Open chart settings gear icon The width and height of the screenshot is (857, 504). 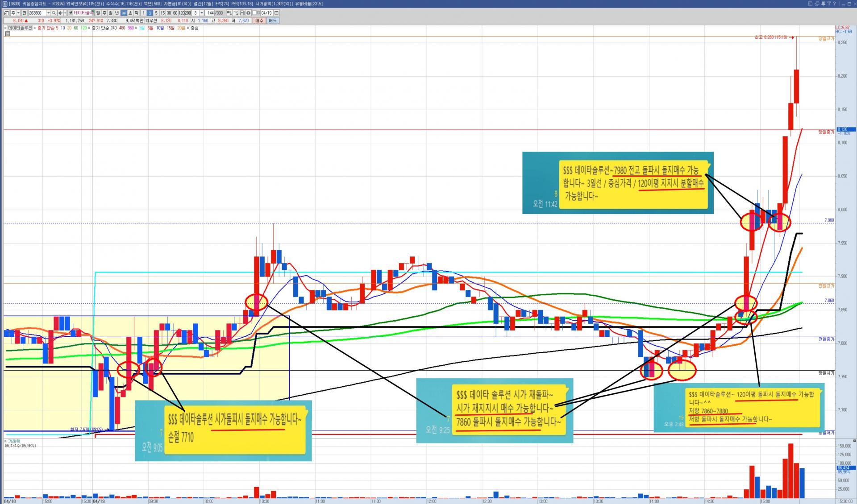(248, 13)
